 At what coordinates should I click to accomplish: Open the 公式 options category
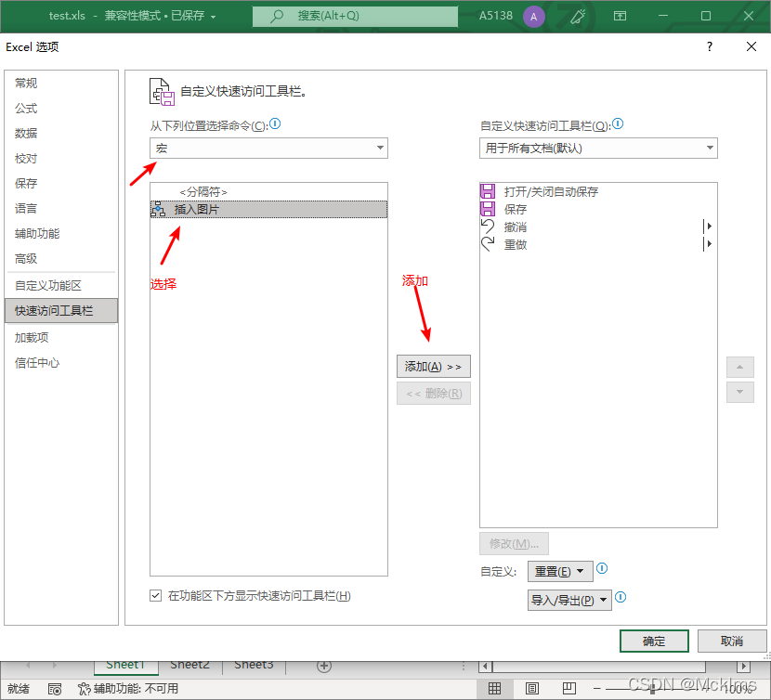click(26, 108)
